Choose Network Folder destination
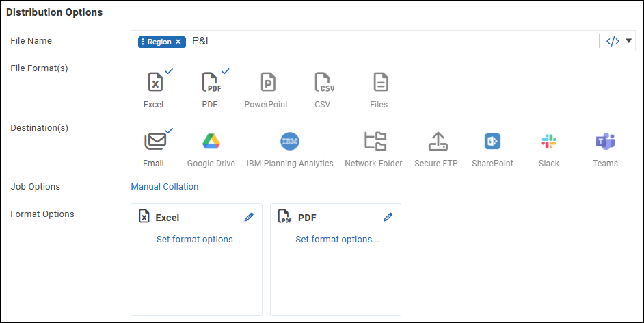Viewport: 644px width, 323px height. 375,142
